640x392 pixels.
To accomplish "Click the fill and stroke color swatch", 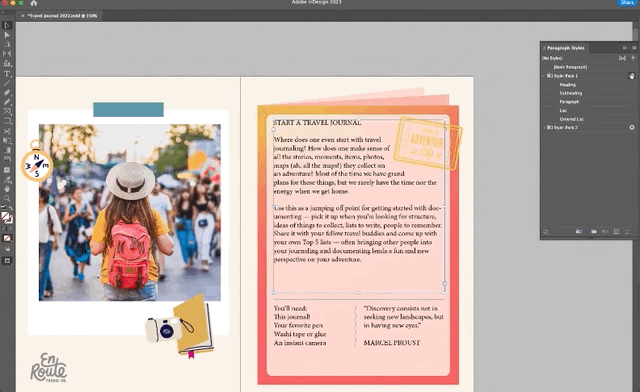I will tap(7, 217).
